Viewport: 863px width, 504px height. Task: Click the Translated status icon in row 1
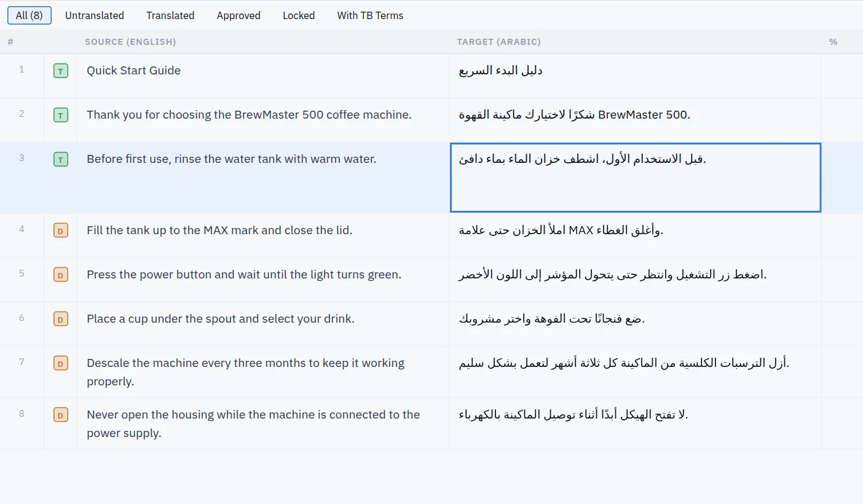tap(60, 71)
